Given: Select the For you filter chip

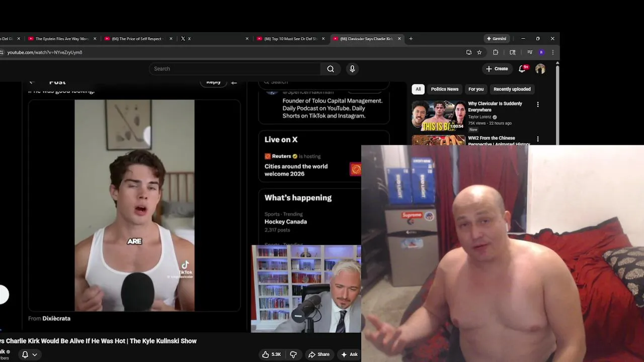Looking at the screenshot, I should tap(476, 89).
